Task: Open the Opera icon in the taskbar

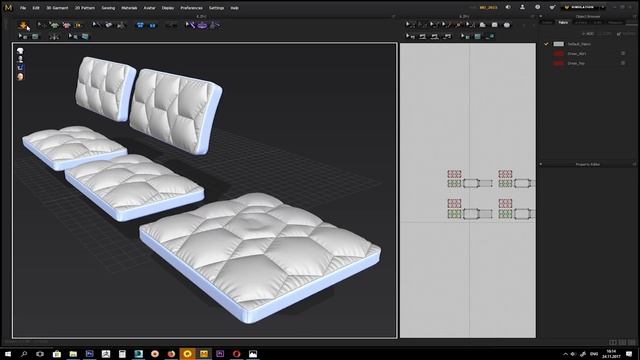Action: [x=236, y=353]
